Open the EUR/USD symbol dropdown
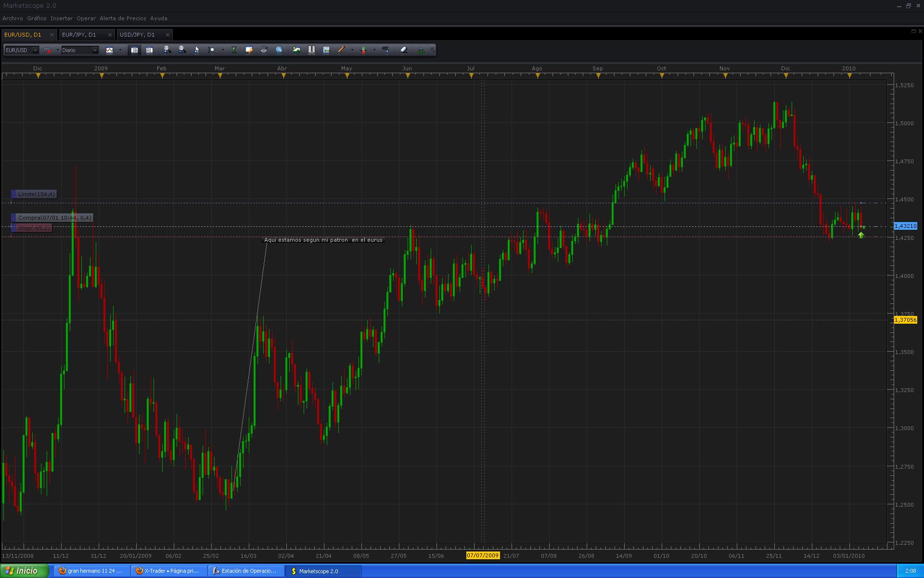924x578 pixels. tap(35, 50)
